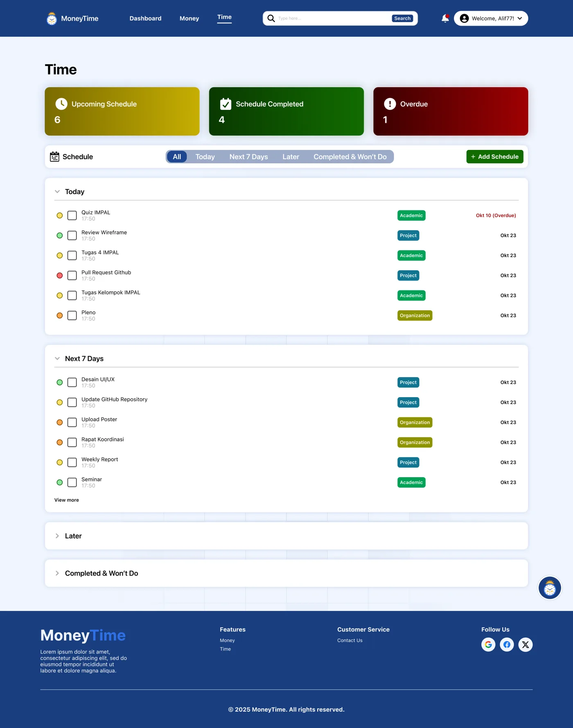This screenshot has height=728, width=573.
Task: Open the Contact Us footer link
Action: tap(350, 640)
